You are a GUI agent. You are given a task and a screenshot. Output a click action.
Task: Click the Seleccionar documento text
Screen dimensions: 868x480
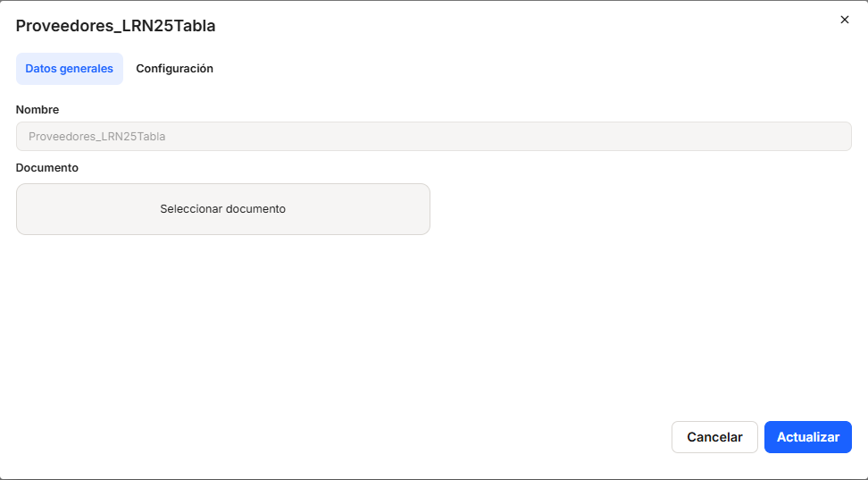[x=223, y=209]
